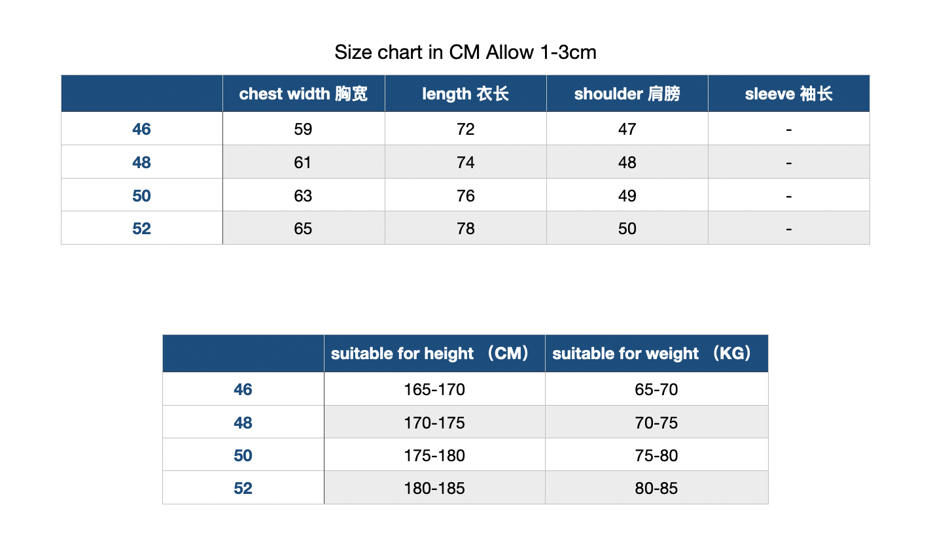
Task: Click shoulder value 49
Action: click(627, 196)
